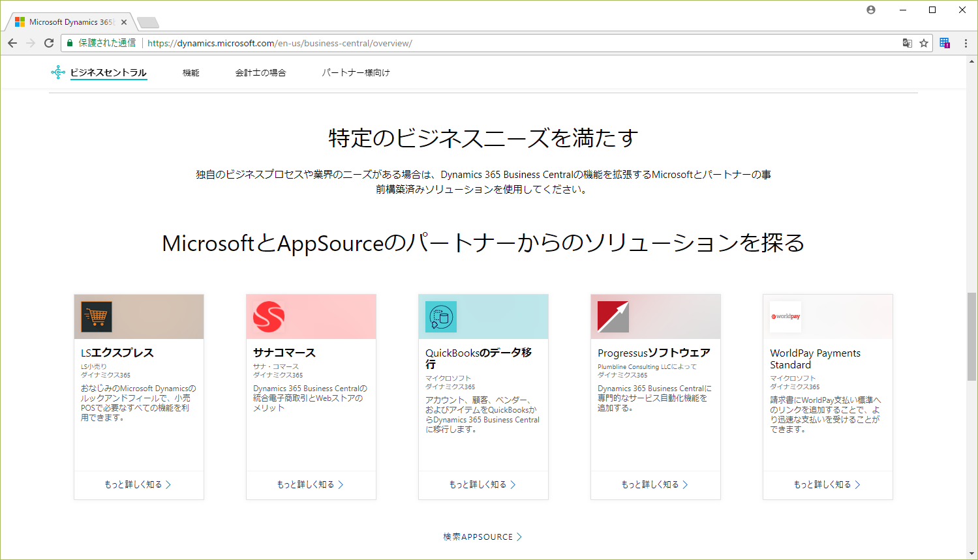This screenshot has width=978, height=560.
Task: Click LS Express shopping cart icon
Action: click(x=97, y=317)
